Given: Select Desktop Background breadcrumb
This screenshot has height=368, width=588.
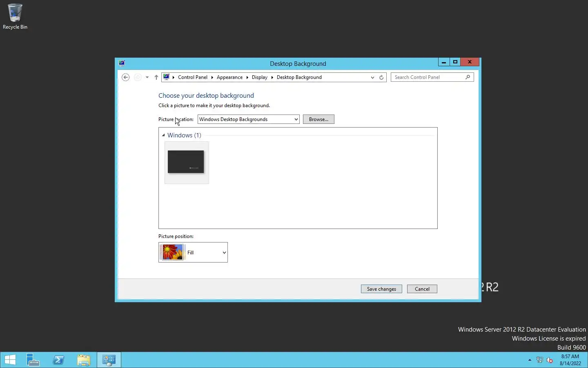Looking at the screenshot, I should (299, 77).
